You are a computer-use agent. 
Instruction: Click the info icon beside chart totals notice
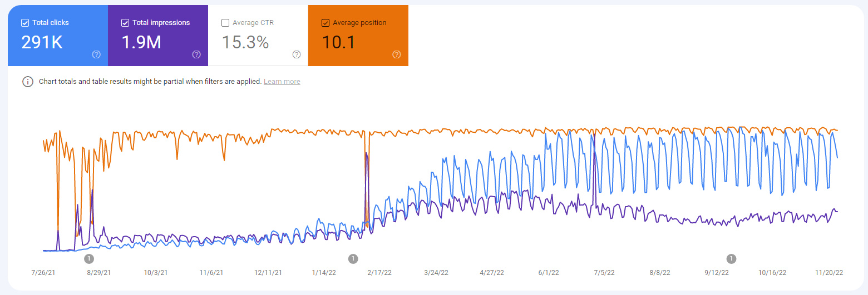click(28, 82)
